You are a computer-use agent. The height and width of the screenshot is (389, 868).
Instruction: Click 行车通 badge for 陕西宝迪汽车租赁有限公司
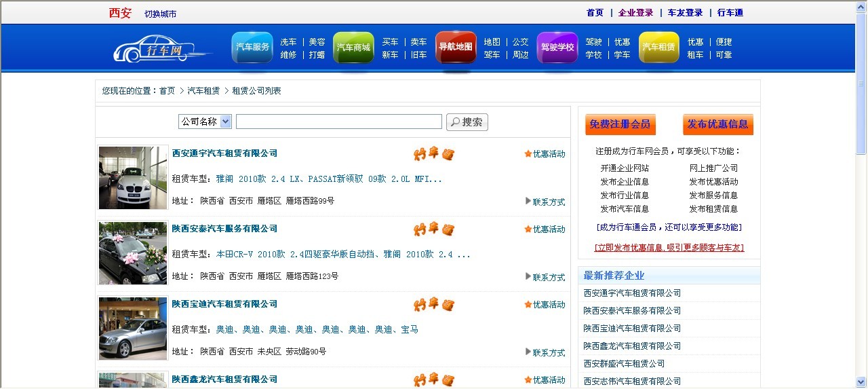[434, 305]
